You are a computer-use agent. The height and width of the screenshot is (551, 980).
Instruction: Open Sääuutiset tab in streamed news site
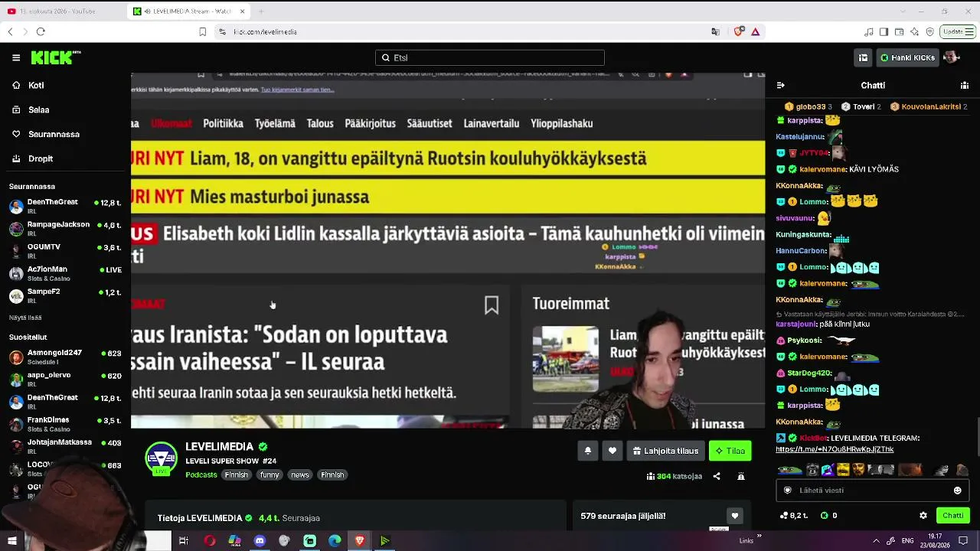pos(430,123)
